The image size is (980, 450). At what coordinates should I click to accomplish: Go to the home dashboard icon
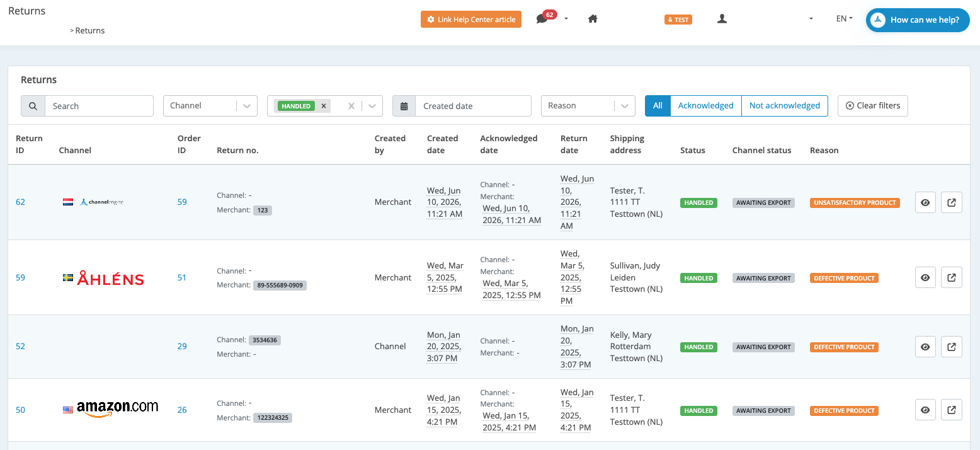point(593,19)
